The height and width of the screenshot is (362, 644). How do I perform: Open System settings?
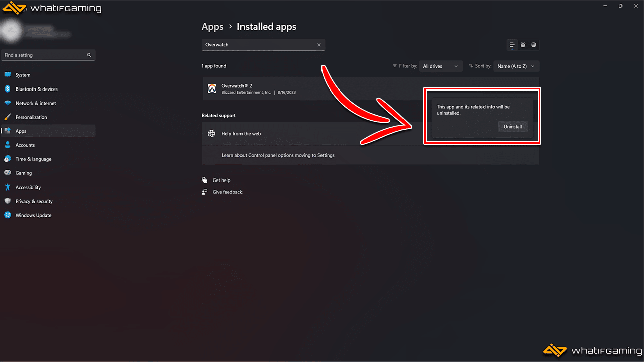(x=48, y=75)
